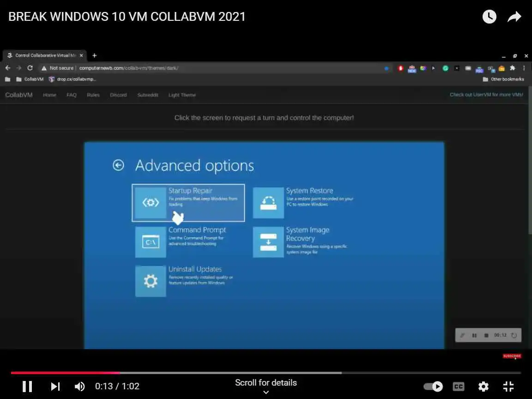The height and width of the screenshot is (399, 532).
Task: Open Command Prompt tile icon
Action: 151,242
